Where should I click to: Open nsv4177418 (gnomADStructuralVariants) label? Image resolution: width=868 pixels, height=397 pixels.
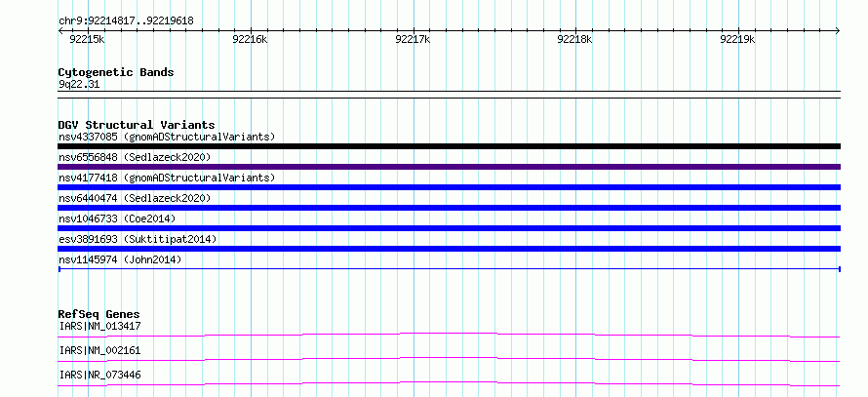[x=167, y=178]
